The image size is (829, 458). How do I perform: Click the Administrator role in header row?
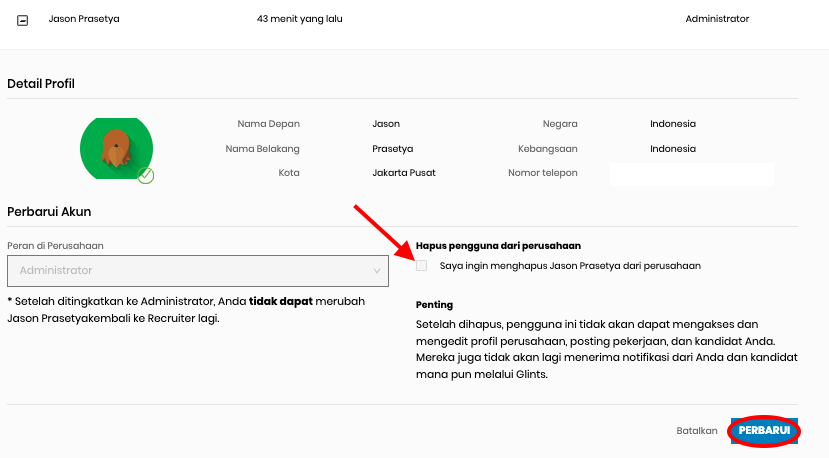pos(717,19)
